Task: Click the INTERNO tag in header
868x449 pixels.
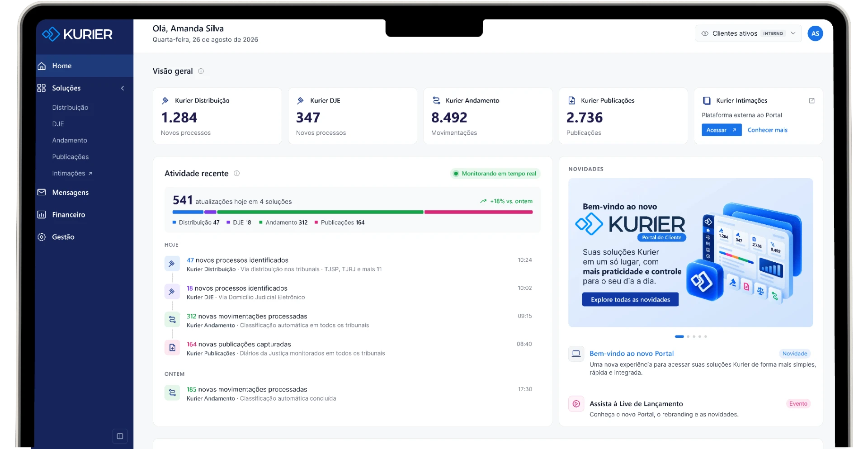Action: (x=773, y=33)
